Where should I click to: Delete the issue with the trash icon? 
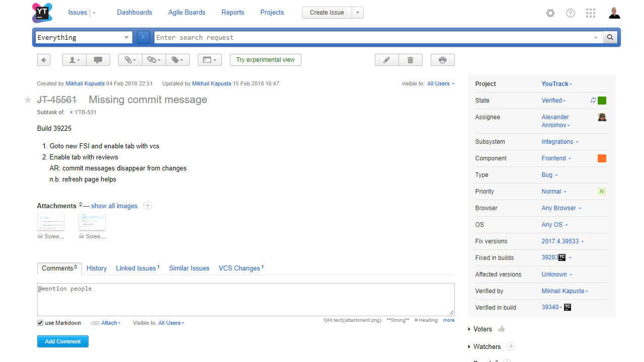point(411,60)
